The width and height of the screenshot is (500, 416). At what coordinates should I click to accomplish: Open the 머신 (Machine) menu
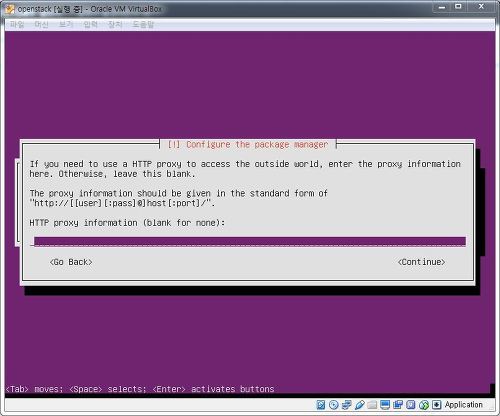(41, 24)
